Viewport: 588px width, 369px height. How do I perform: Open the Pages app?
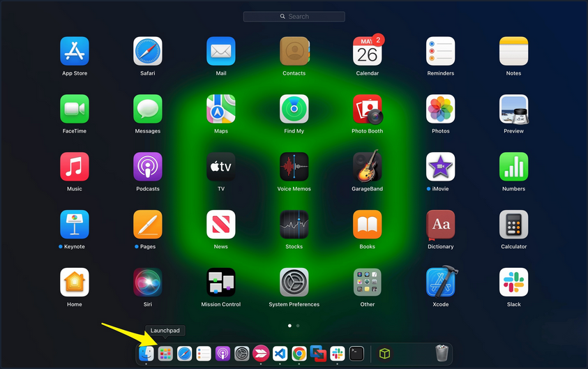(x=148, y=224)
